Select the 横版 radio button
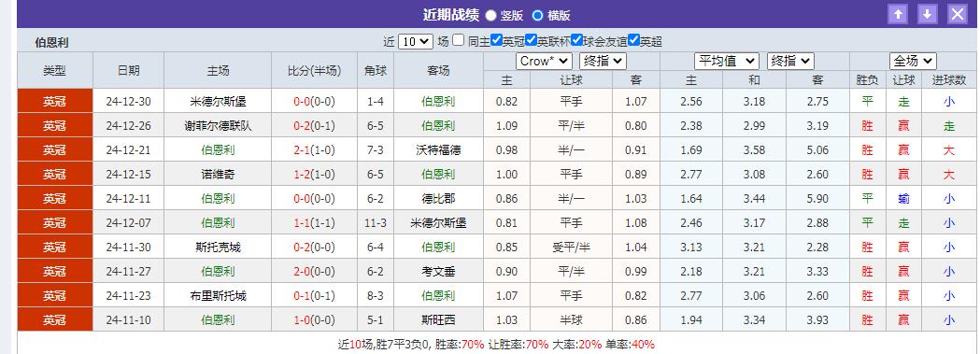Viewport: 980px width, 354px height. coord(537,15)
